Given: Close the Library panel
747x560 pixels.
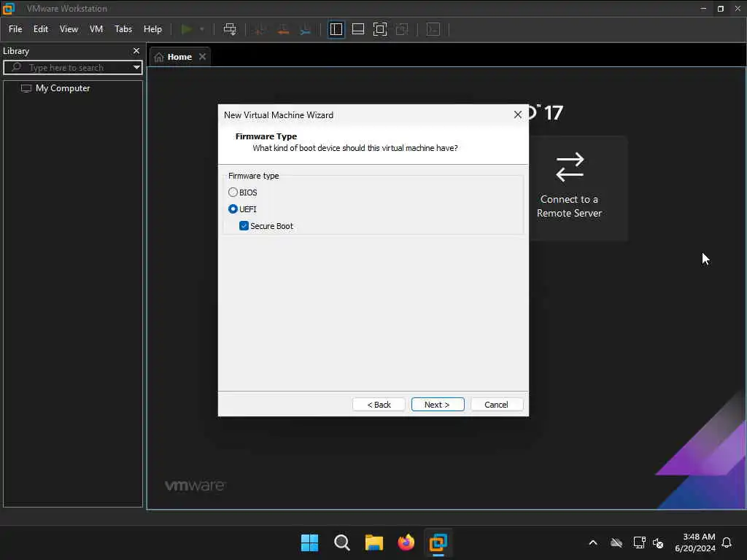Looking at the screenshot, I should point(136,50).
